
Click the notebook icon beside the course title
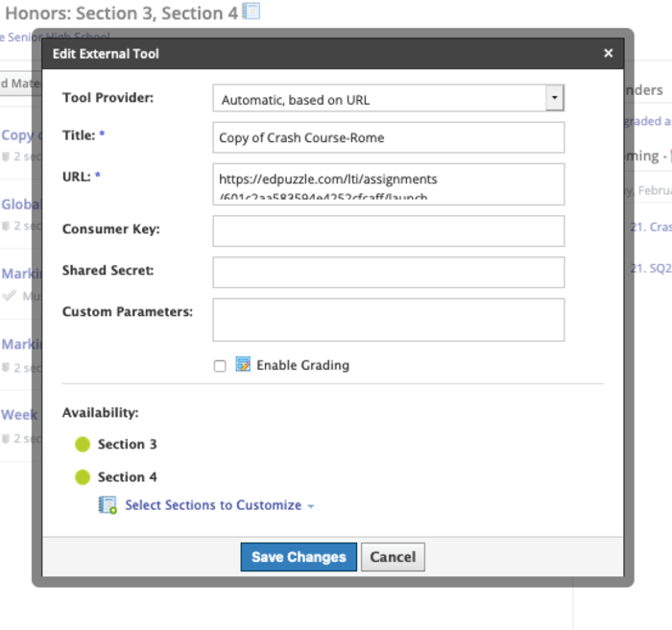point(252,12)
